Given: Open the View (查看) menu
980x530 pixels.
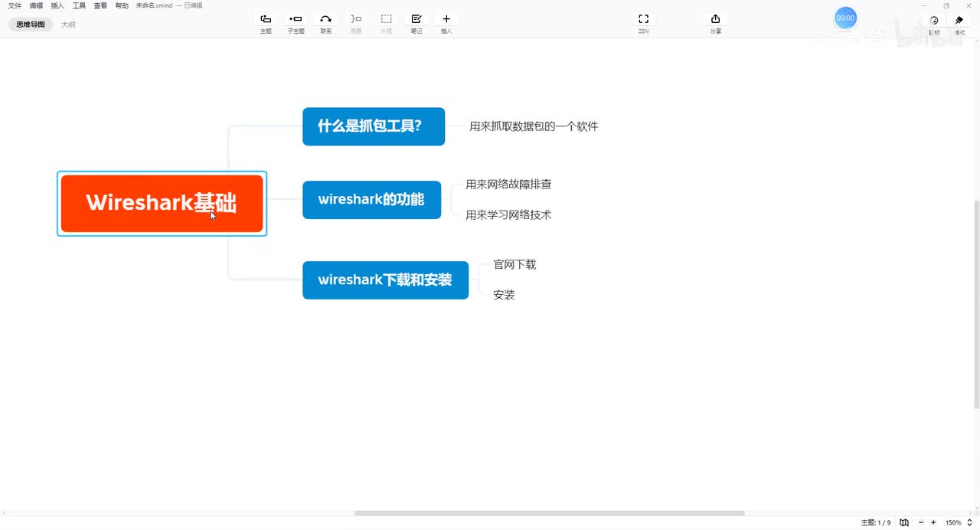Looking at the screenshot, I should [100, 5].
